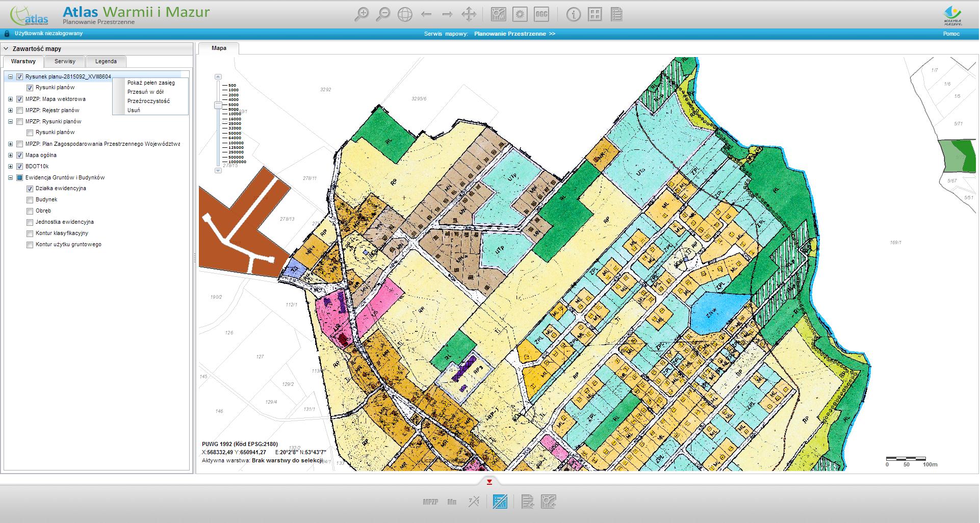Select the zoom out magnifier tool
Image resolution: width=980 pixels, height=523 pixels.
click(x=383, y=14)
